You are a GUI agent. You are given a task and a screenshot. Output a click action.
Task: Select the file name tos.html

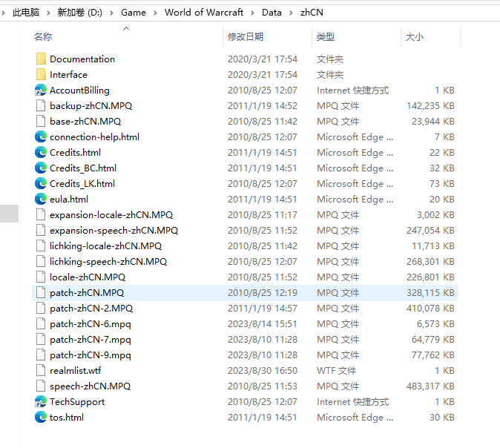[67, 418]
